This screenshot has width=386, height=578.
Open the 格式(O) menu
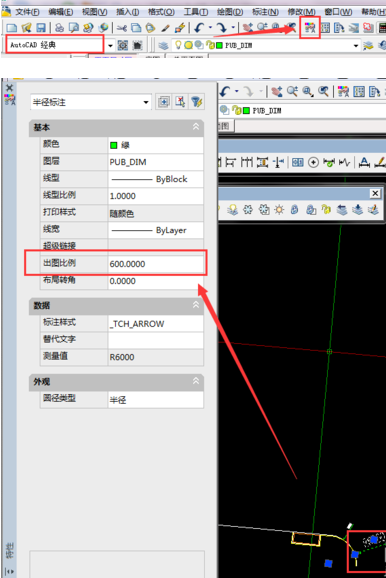tap(161, 12)
